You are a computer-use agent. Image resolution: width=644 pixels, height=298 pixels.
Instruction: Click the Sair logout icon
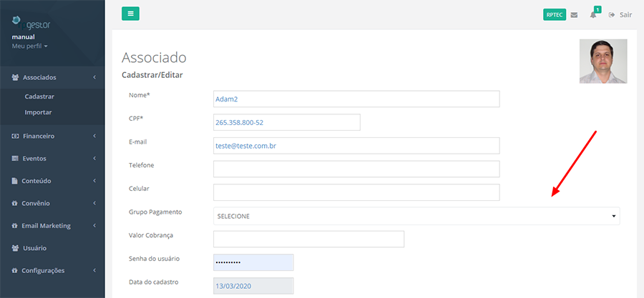coord(612,14)
